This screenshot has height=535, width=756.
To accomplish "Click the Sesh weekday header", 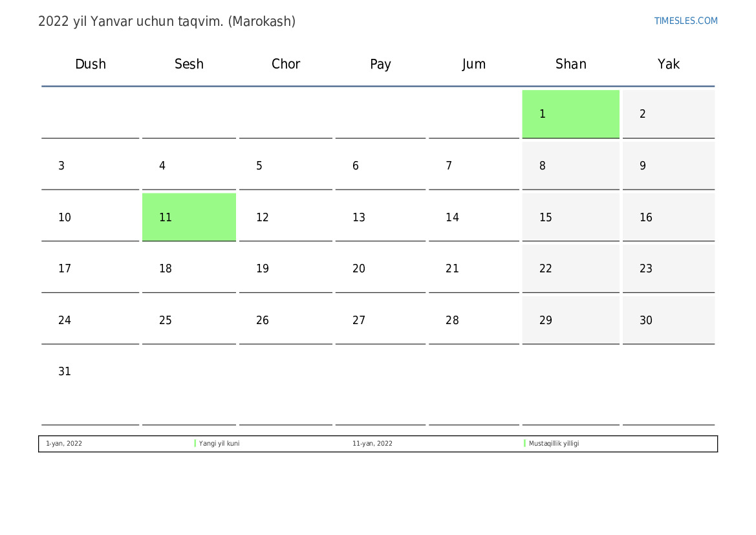I will coord(189,64).
